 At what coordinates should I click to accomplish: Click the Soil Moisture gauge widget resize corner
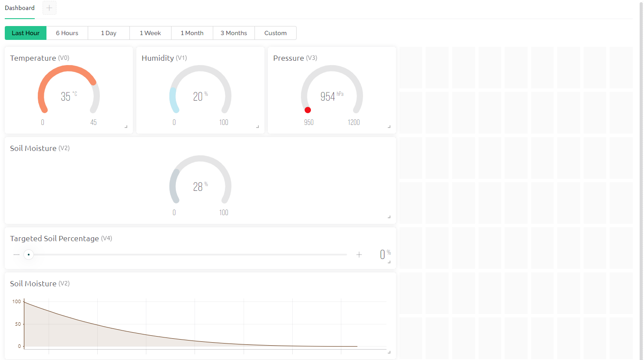coord(389,217)
